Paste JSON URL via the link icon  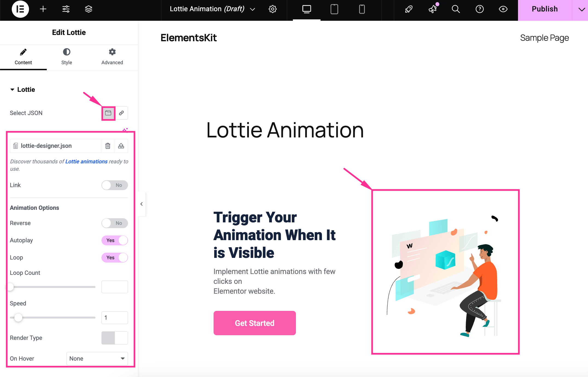121,113
